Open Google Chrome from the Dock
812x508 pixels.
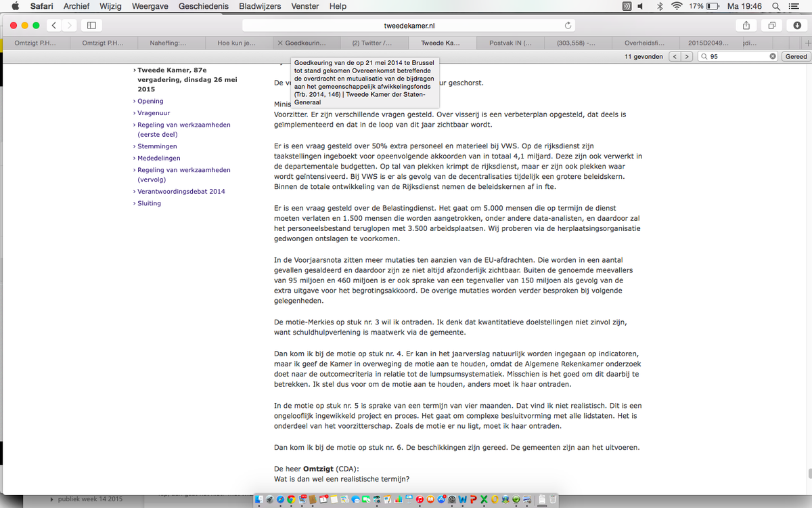[291, 499]
